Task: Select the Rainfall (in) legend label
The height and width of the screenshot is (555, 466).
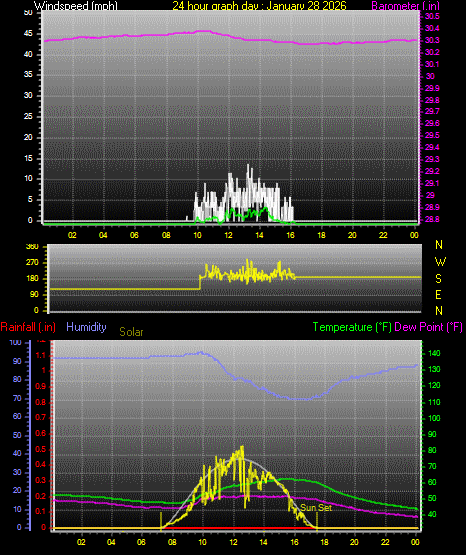Action: (x=28, y=327)
